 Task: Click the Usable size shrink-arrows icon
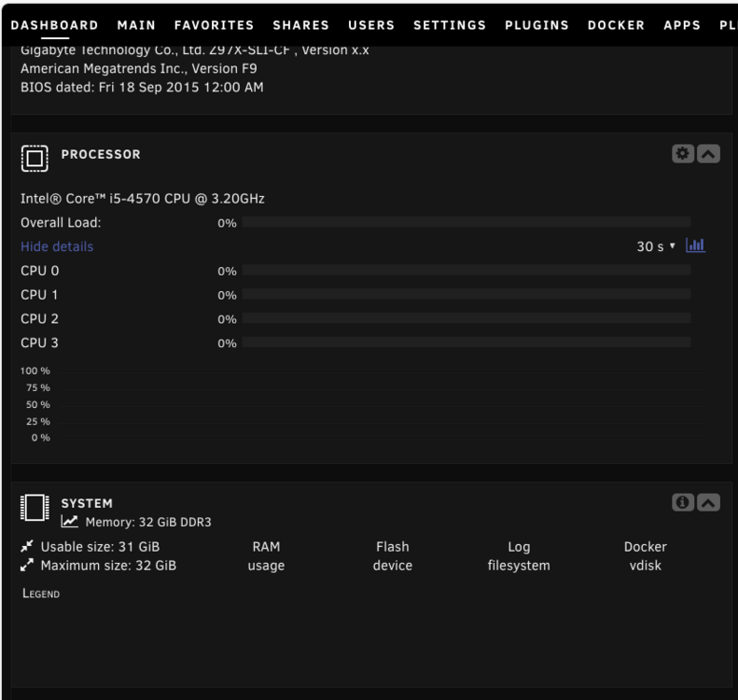pyautogui.click(x=27, y=546)
